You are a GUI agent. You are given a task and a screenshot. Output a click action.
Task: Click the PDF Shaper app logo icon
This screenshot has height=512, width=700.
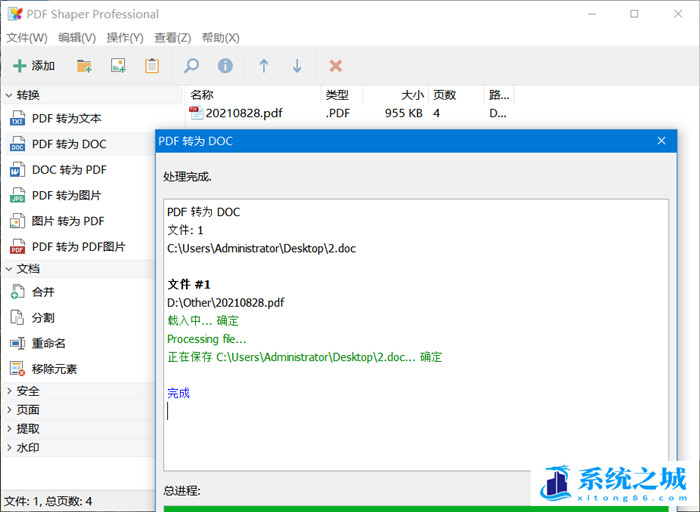[x=15, y=14]
